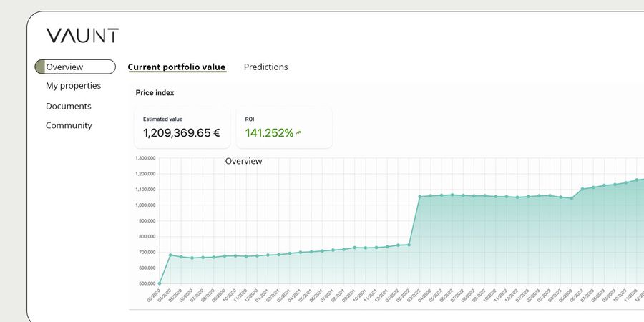
Task: Click the green ROI trend arrow icon
Action: tap(298, 132)
